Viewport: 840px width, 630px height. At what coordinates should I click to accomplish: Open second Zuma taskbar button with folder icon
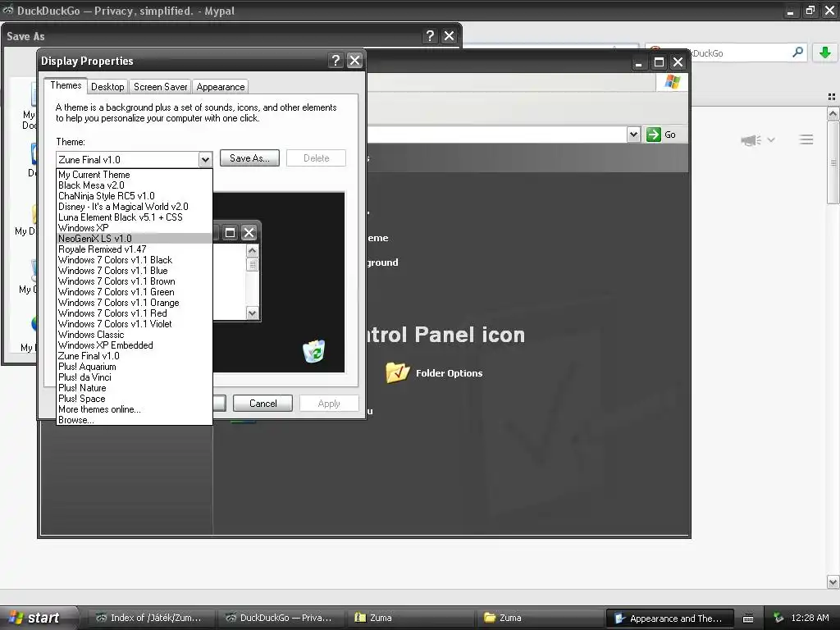click(x=539, y=618)
